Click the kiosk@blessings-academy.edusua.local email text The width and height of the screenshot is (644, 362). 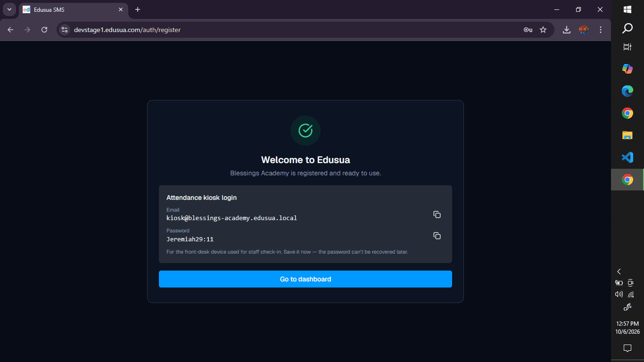231,218
